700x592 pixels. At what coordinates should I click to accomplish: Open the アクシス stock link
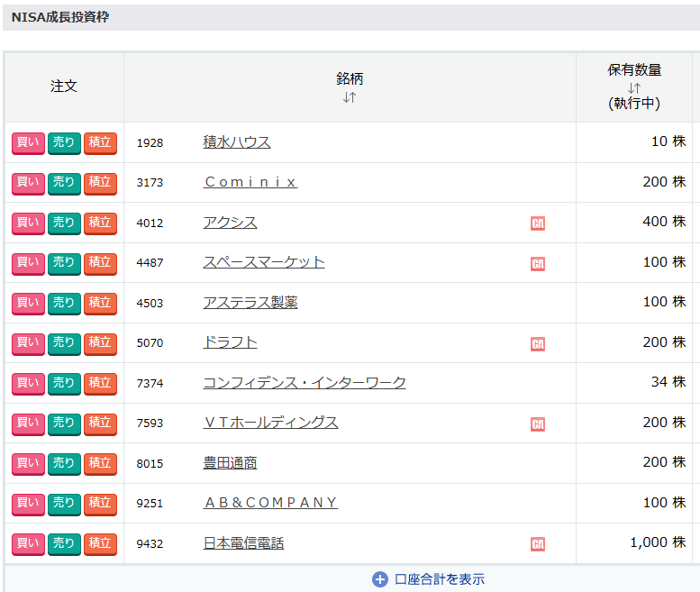pos(230,223)
